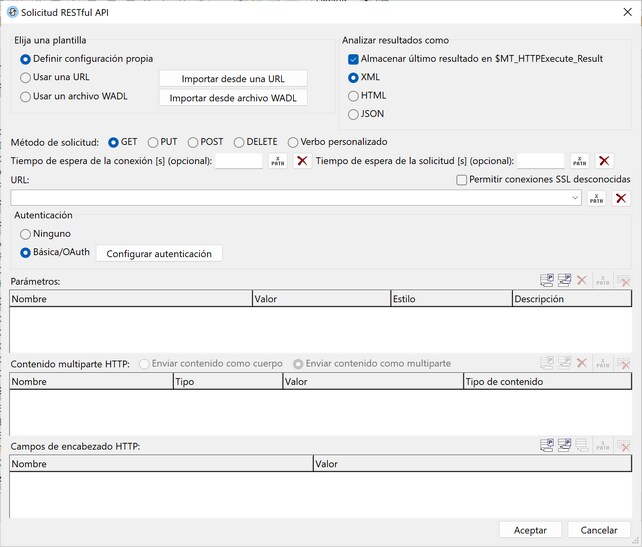Click Importar desde una URL button
This screenshot has height=547, width=642.
pyautogui.click(x=233, y=79)
